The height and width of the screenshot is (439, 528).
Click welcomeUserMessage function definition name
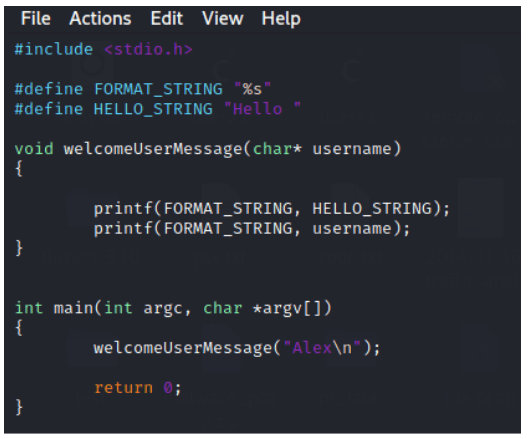tap(153, 149)
